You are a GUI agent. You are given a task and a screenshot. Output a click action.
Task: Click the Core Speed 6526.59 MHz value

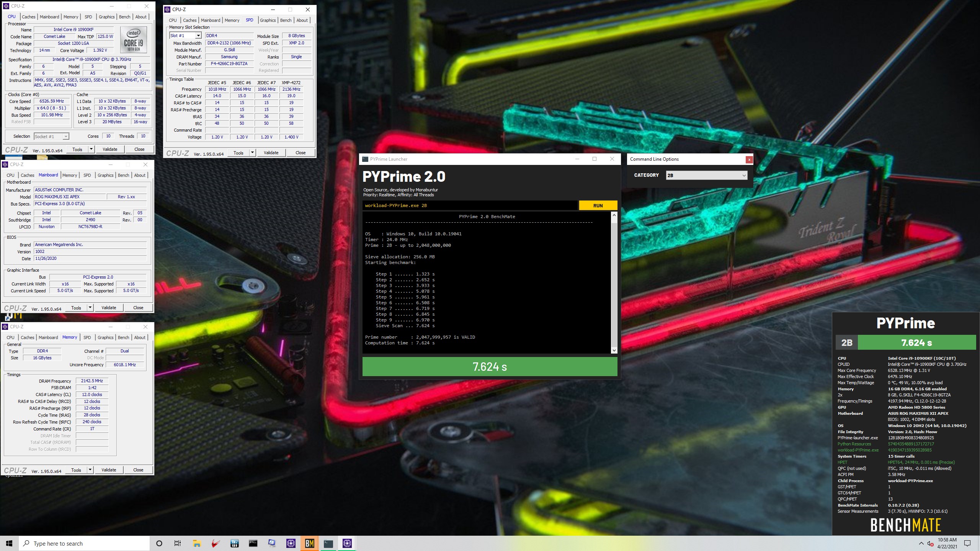point(52,101)
